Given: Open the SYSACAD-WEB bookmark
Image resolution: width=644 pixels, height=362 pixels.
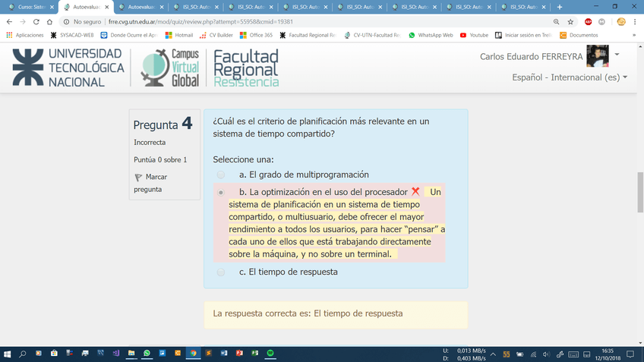Looking at the screenshot, I should [x=72, y=35].
